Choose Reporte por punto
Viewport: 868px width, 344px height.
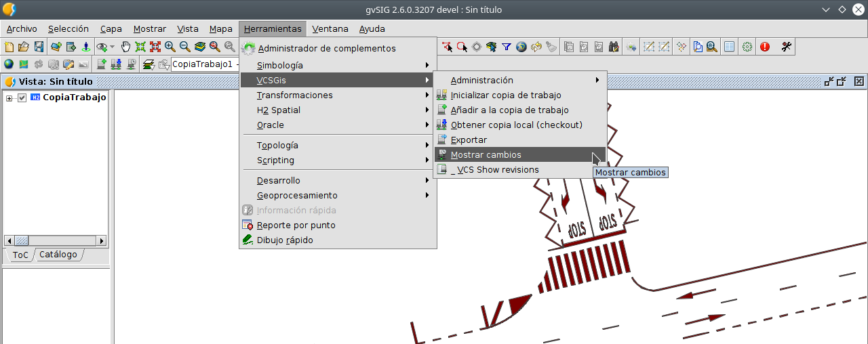tap(338, 225)
